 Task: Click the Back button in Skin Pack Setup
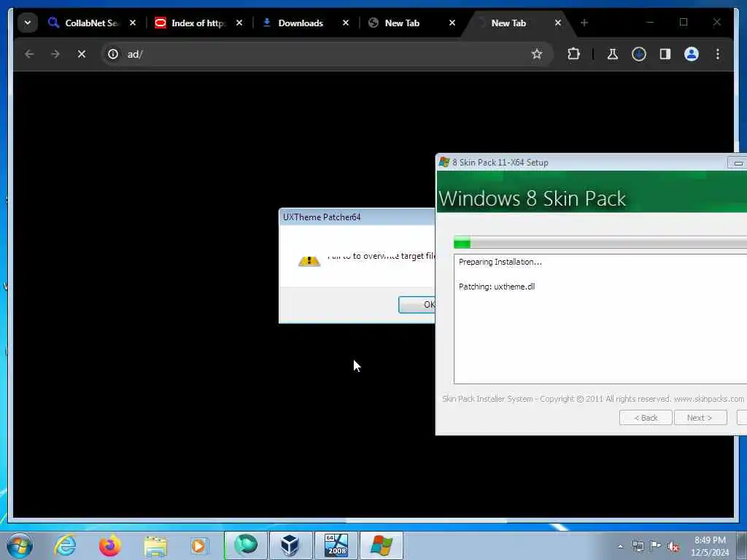[646, 418]
